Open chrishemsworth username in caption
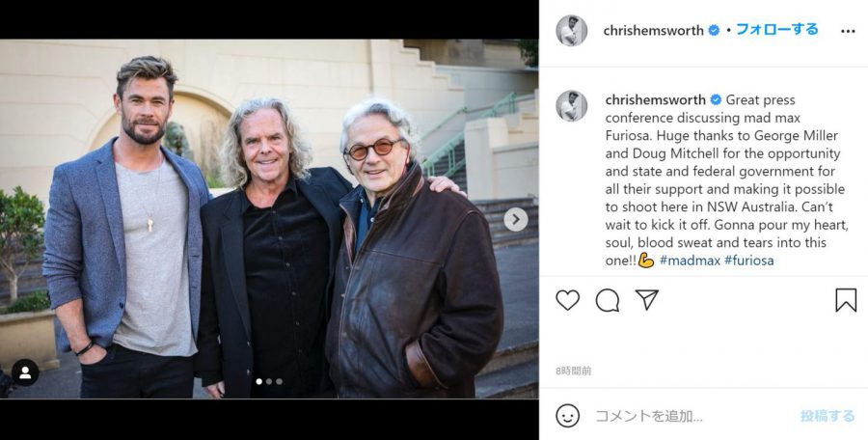Screen dimensions: 868x440 coord(656,100)
